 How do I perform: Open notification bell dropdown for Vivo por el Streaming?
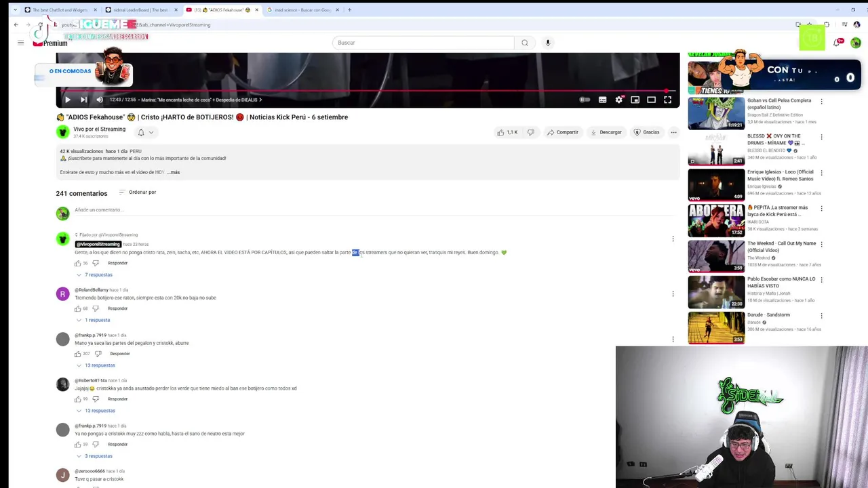(x=145, y=132)
